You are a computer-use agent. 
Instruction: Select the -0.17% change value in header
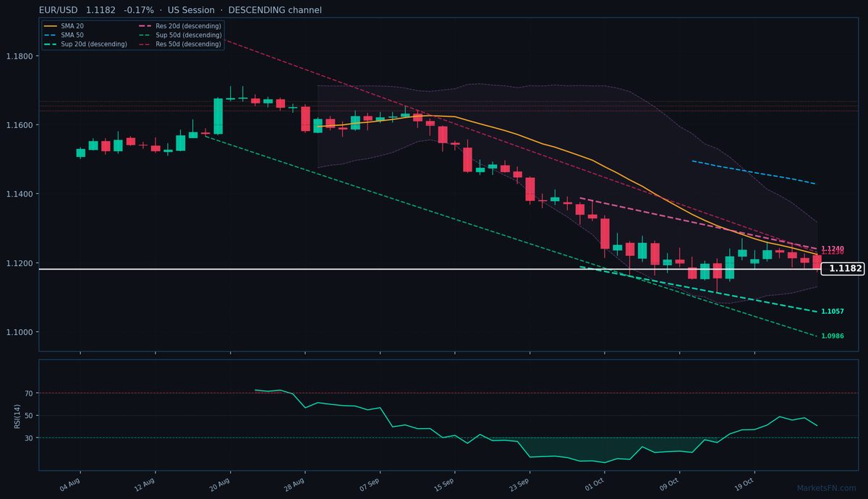pos(139,10)
